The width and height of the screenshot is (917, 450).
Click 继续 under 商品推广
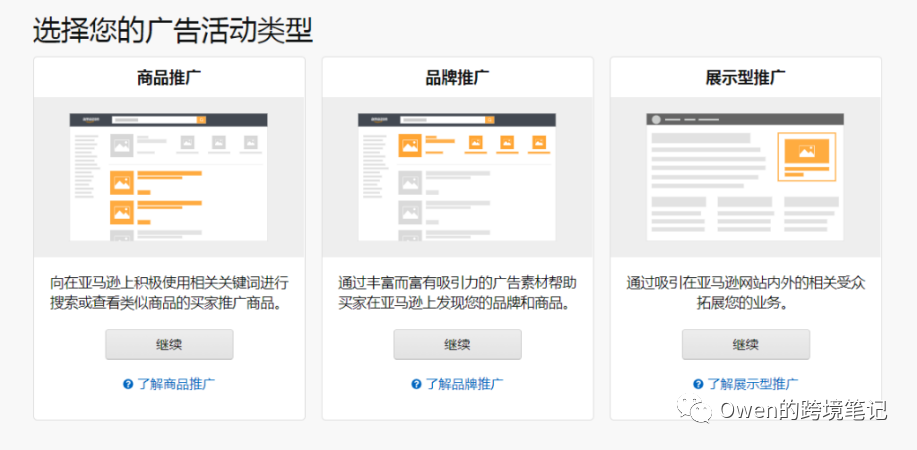(x=169, y=344)
